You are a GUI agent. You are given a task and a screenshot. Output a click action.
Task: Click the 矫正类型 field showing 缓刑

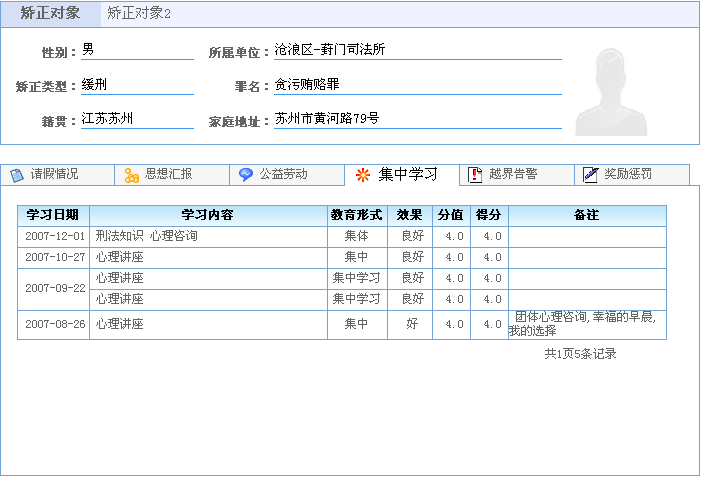[136, 85]
